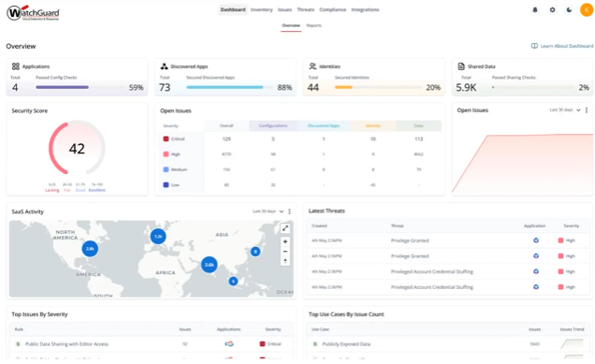
Task: Zoom out on the SaaS Activity map
Action: point(285,252)
